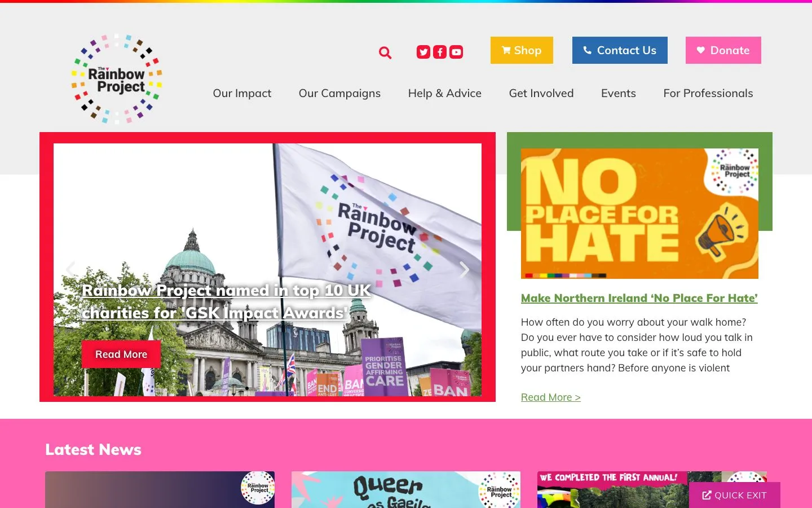This screenshot has width=812, height=508.
Task: Click the Shop button
Action: tap(522, 50)
